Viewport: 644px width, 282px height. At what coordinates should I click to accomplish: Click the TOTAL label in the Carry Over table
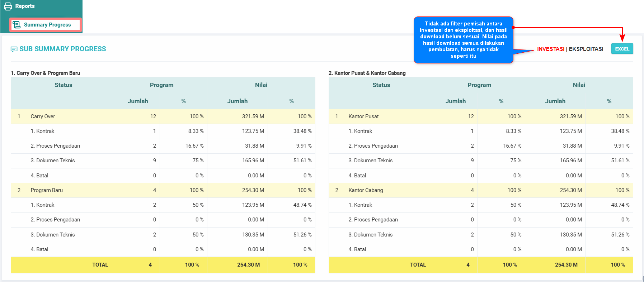click(x=100, y=265)
